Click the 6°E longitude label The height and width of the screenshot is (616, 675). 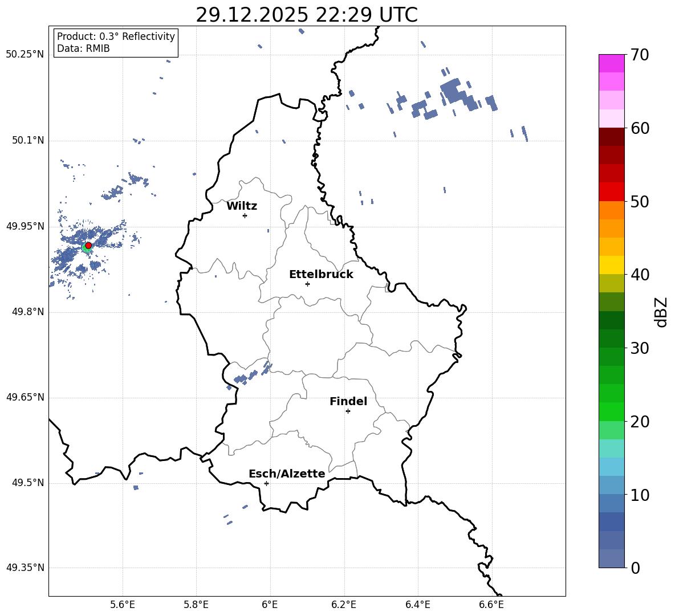tap(270, 605)
